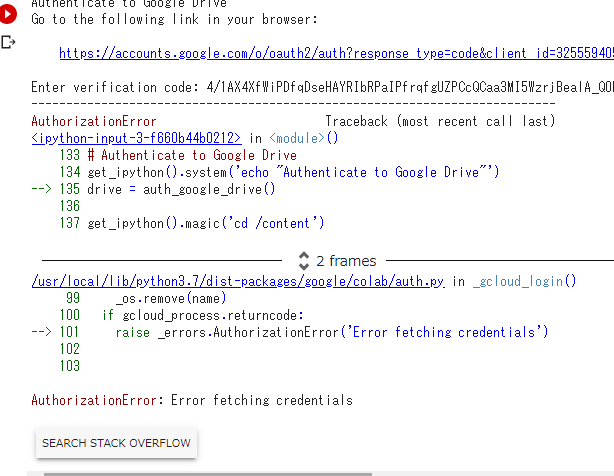Click the SEARCH STACK OVERFLOW button

116,443
